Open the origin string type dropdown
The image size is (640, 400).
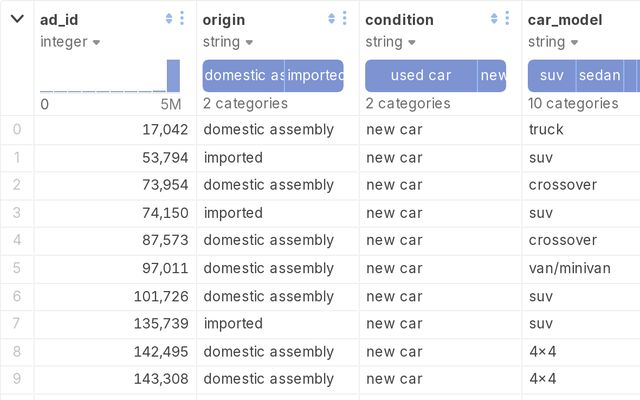pos(227,42)
